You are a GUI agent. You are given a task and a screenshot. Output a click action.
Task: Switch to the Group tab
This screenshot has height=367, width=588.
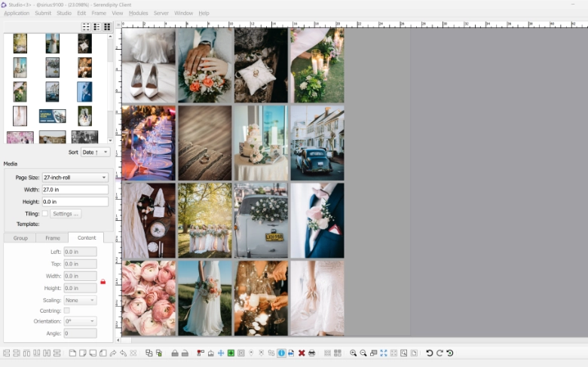tap(20, 238)
